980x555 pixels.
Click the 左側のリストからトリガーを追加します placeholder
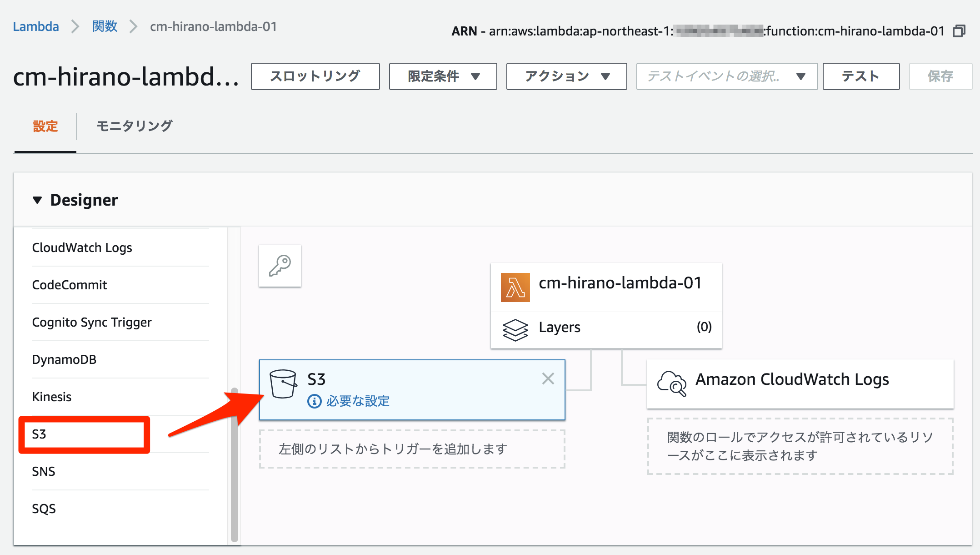(x=412, y=449)
